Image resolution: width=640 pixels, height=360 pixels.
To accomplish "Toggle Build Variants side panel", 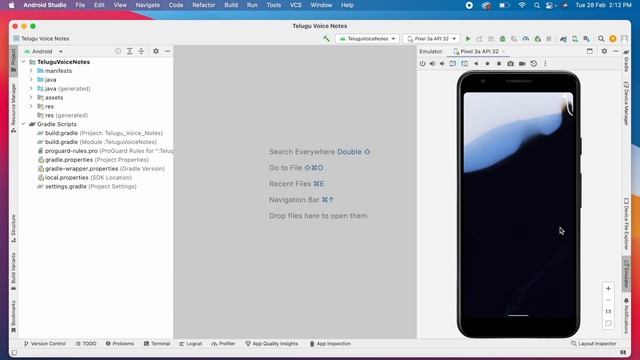I will (x=13, y=271).
